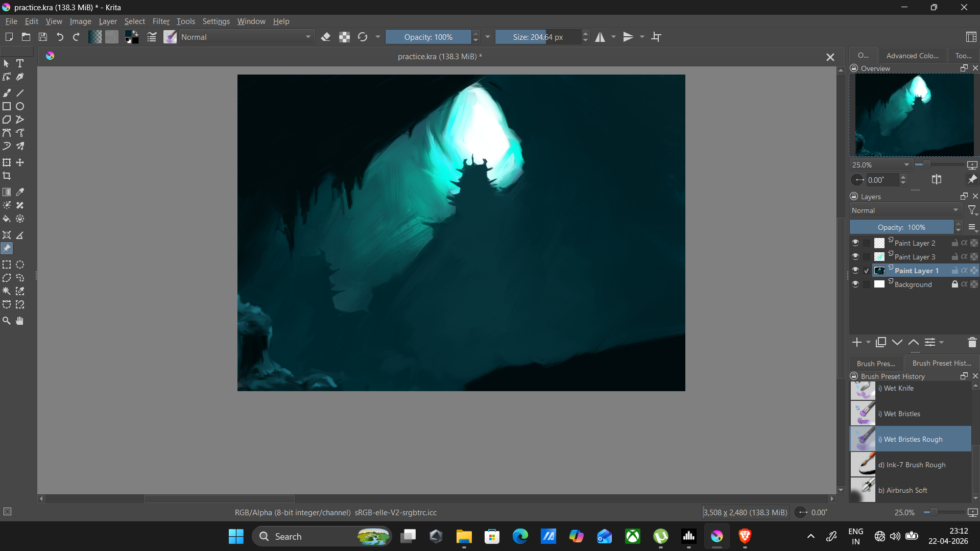This screenshot has width=980, height=551.
Task: Switch to Advanced Color Selector tab
Action: [912, 56]
